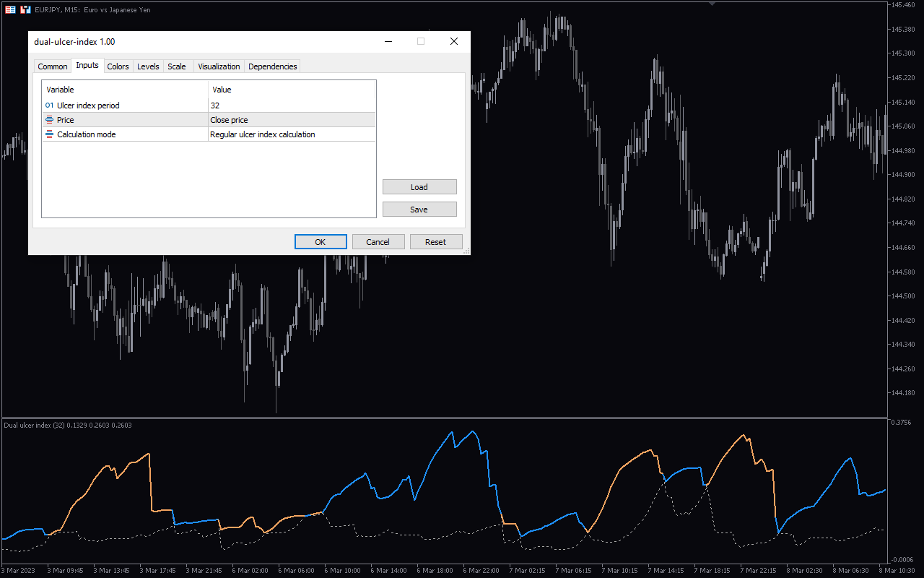Screen dimensions: 924x578
Task: Click the 145.460 price scale label
Action: [903, 5]
